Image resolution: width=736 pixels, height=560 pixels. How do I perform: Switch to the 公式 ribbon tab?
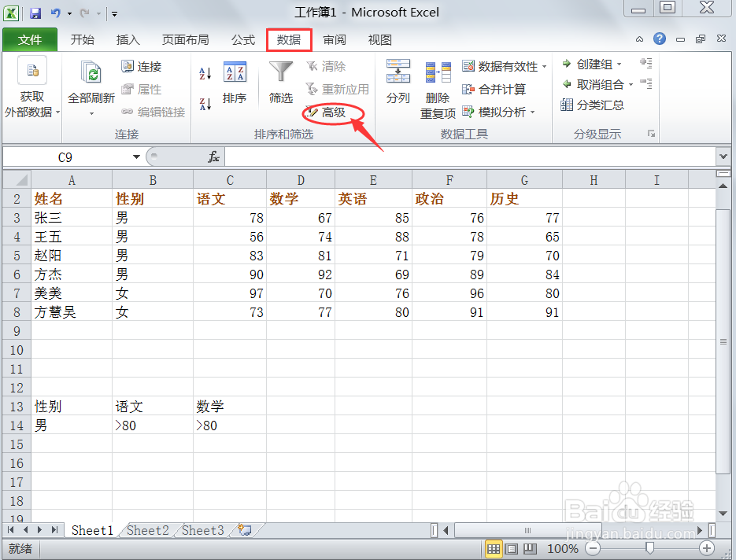pyautogui.click(x=242, y=39)
